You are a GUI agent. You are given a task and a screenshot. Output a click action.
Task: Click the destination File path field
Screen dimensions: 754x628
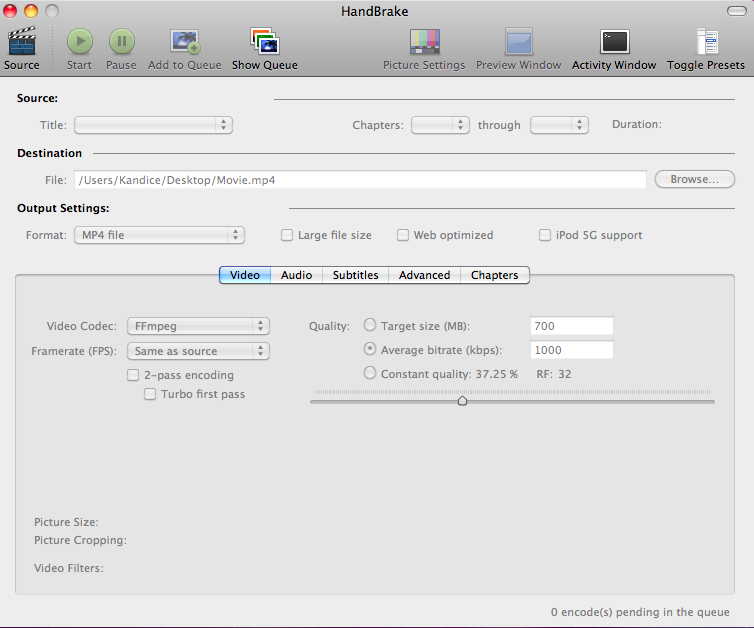pos(360,180)
